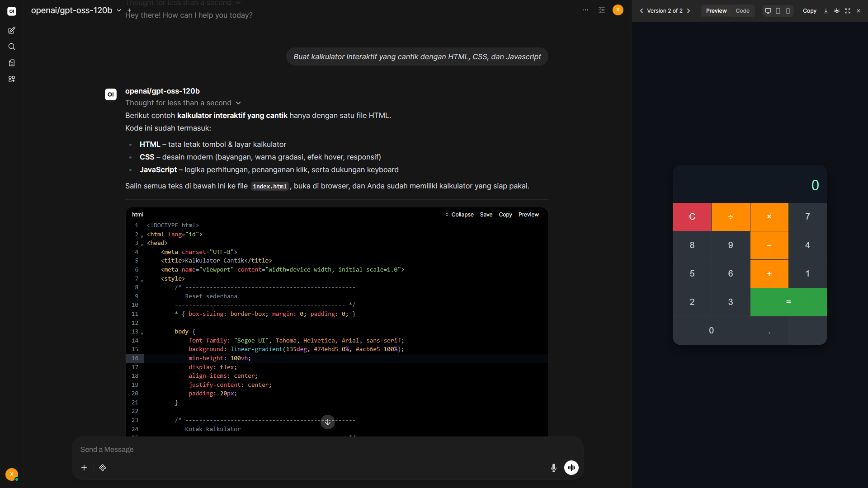Go to previous artifact version
The image size is (868, 488).
point(641,11)
